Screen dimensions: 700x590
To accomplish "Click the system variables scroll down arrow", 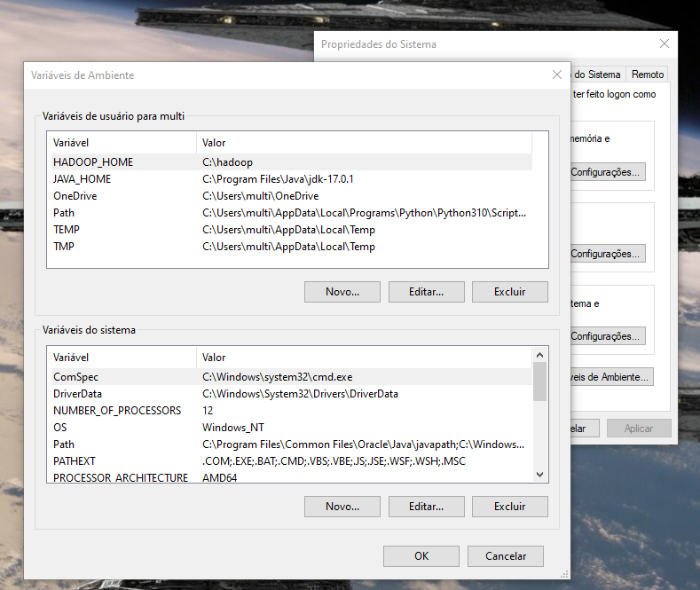I will (x=539, y=475).
